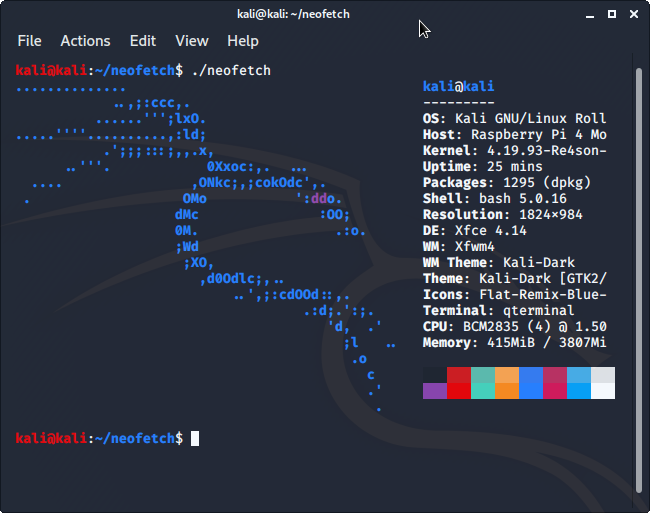This screenshot has width=650, height=513.
Task: Click the Resolution: 1824x984 line
Action: click(502, 215)
